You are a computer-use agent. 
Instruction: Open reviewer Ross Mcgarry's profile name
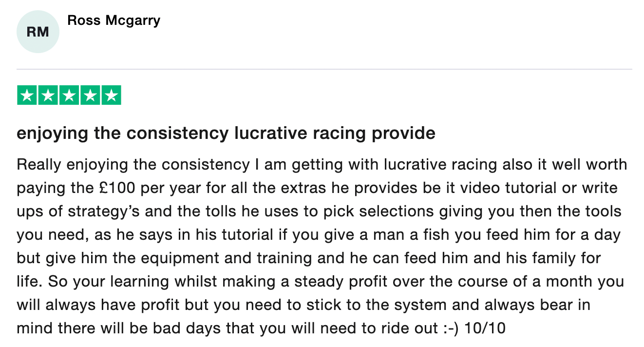point(114,20)
